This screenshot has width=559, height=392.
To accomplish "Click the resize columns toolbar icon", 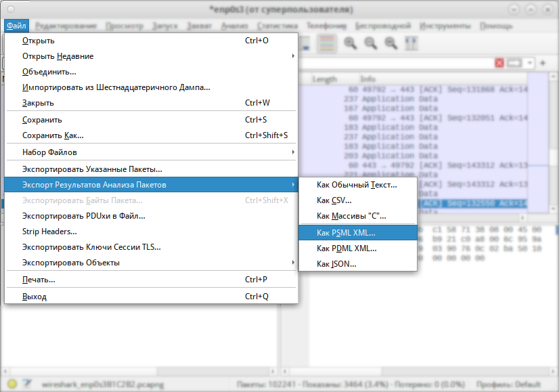I will pyautogui.click(x=411, y=43).
